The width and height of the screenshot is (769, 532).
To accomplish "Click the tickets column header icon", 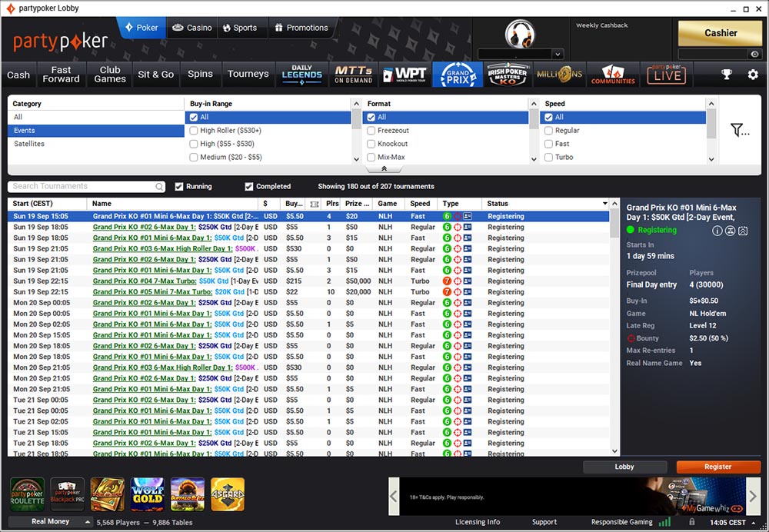I will pyautogui.click(x=315, y=204).
